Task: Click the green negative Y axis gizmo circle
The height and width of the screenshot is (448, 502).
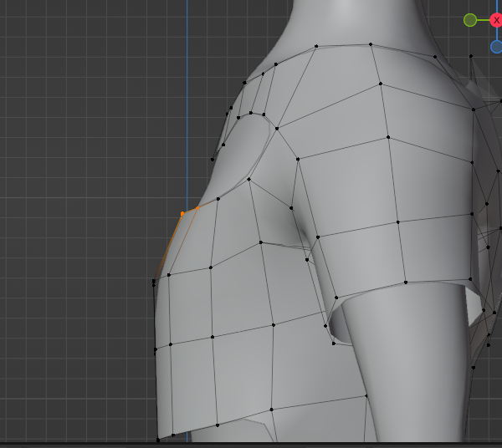Action: (x=470, y=20)
